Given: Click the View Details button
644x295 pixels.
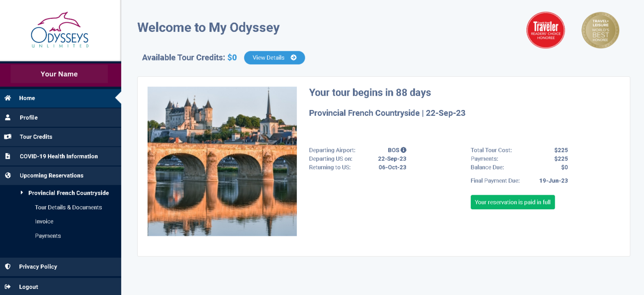Looking at the screenshot, I should click(x=274, y=58).
